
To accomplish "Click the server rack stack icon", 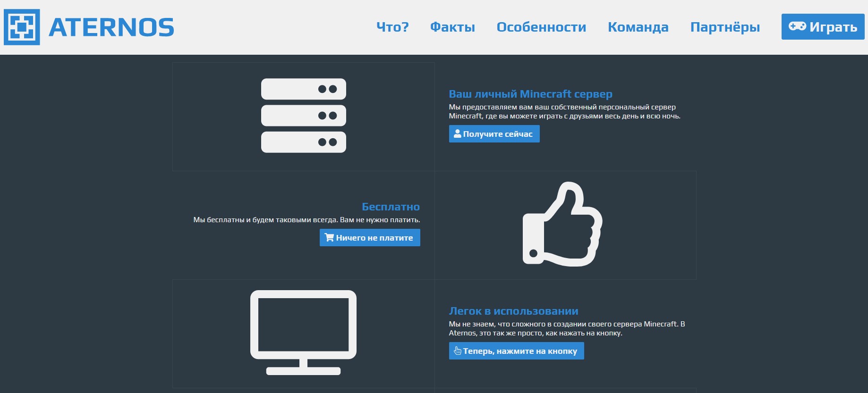I will (x=303, y=116).
